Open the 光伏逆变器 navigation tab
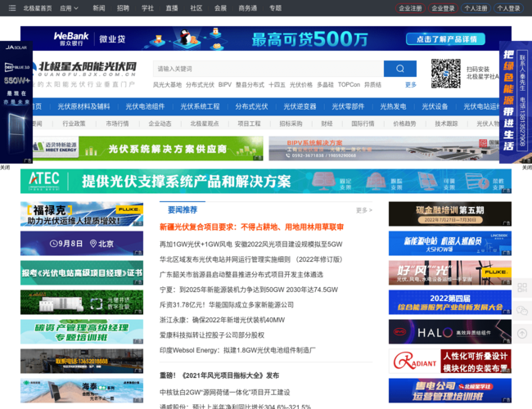532x409 pixels. pyautogui.click(x=300, y=106)
